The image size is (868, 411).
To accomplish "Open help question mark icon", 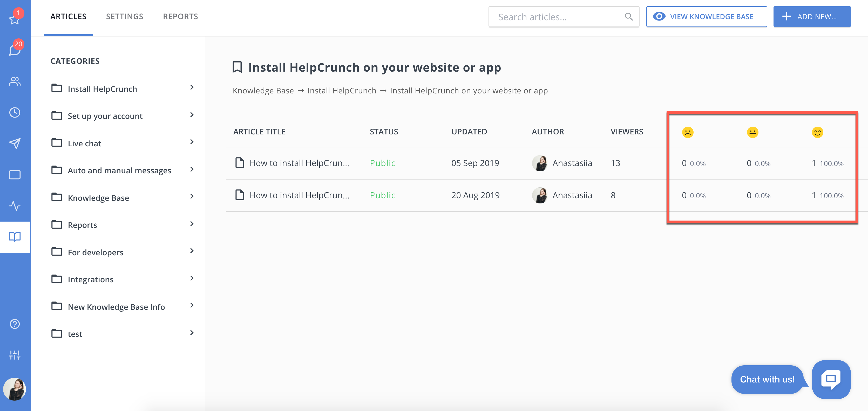I will point(15,324).
